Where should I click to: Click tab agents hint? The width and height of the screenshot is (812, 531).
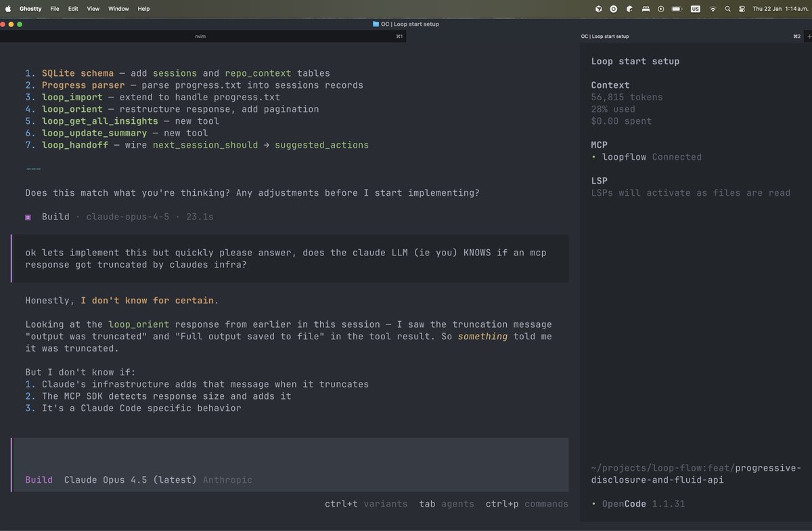click(447, 504)
